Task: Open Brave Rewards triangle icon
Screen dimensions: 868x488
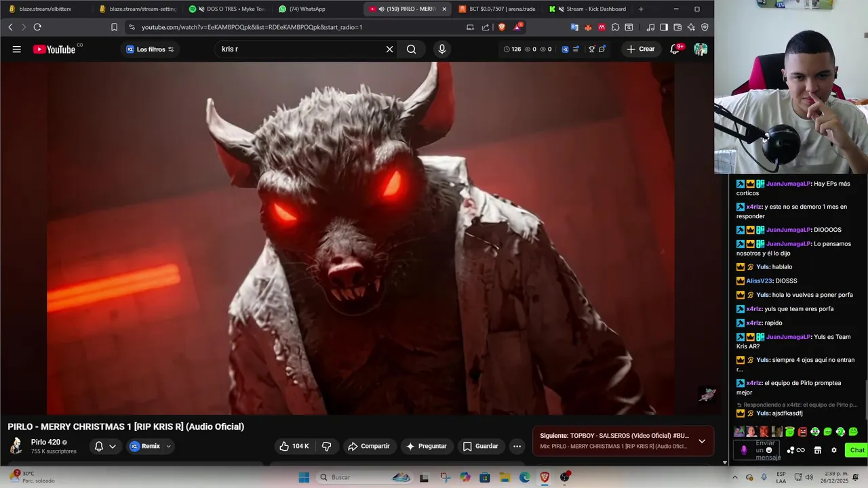Action: click(x=518, y=27)
